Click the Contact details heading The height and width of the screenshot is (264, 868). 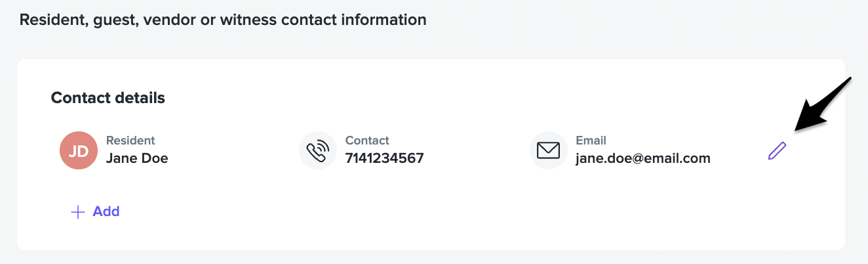(108, 98)
